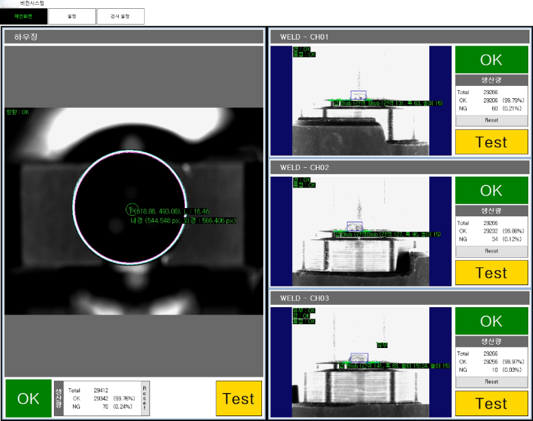Click the OK status indicator for WELD - CH02

491,191
